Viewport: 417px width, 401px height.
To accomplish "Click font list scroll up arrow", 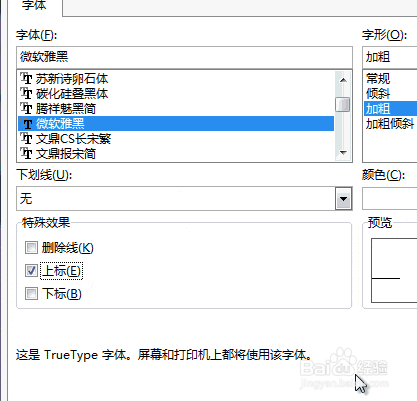I will coord(343,80).
